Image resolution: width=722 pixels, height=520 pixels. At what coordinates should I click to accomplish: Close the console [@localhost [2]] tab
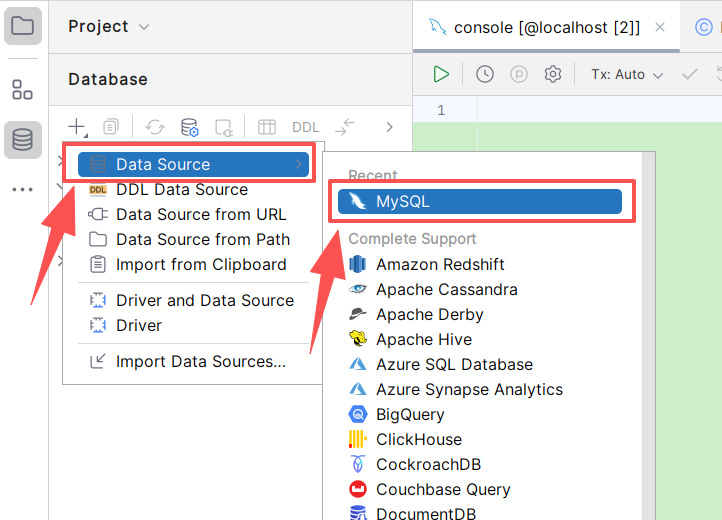(660, 28)
